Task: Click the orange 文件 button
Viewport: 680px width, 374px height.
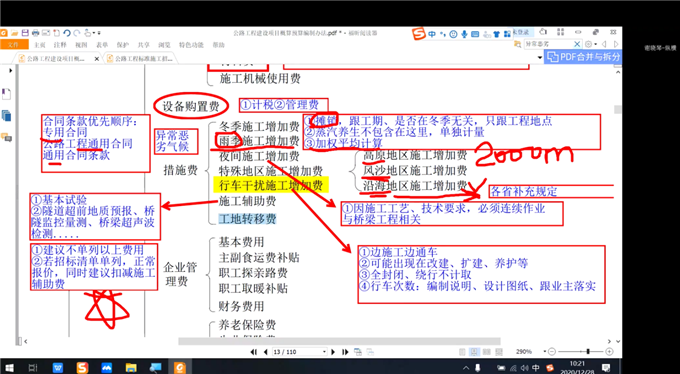Action: click(x=14, y=45)
